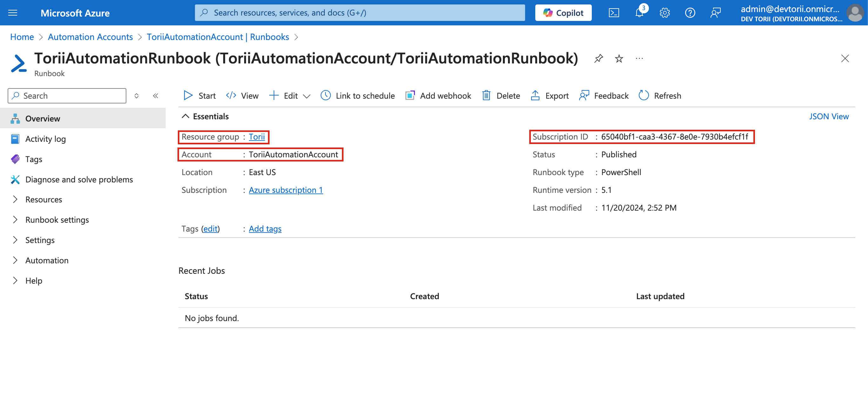Click the 'East US' location value
868x394 pixels.
262,173
